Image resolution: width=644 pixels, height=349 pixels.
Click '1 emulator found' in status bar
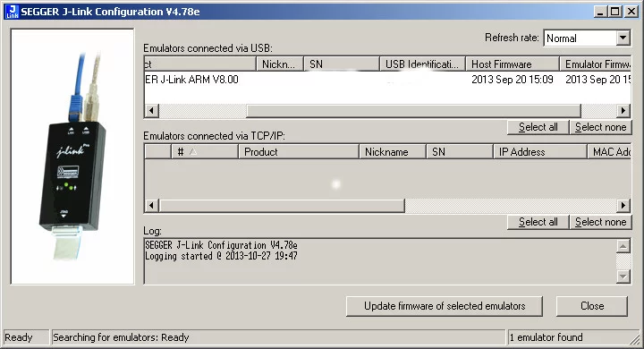click(x=546, y=337)
